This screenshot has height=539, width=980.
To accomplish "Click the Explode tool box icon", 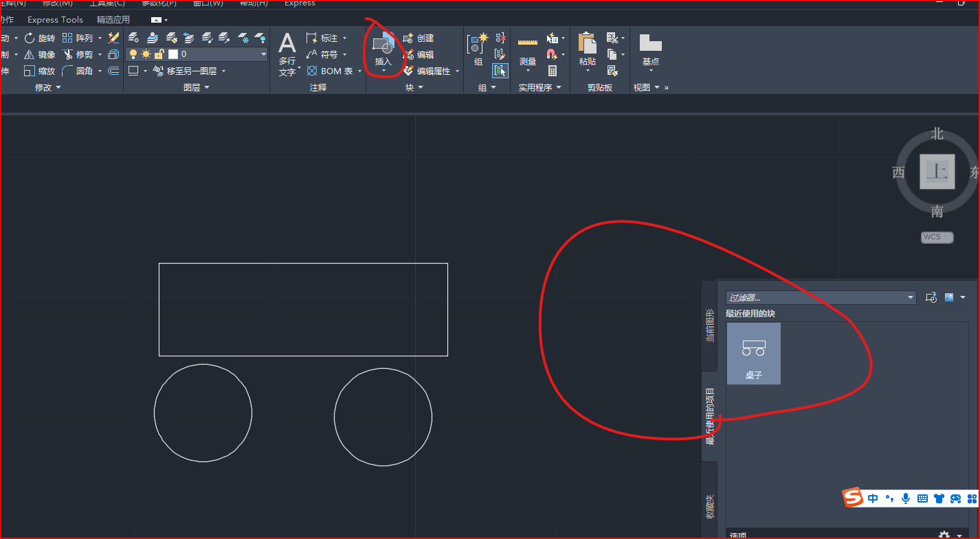I will [114, 54].
